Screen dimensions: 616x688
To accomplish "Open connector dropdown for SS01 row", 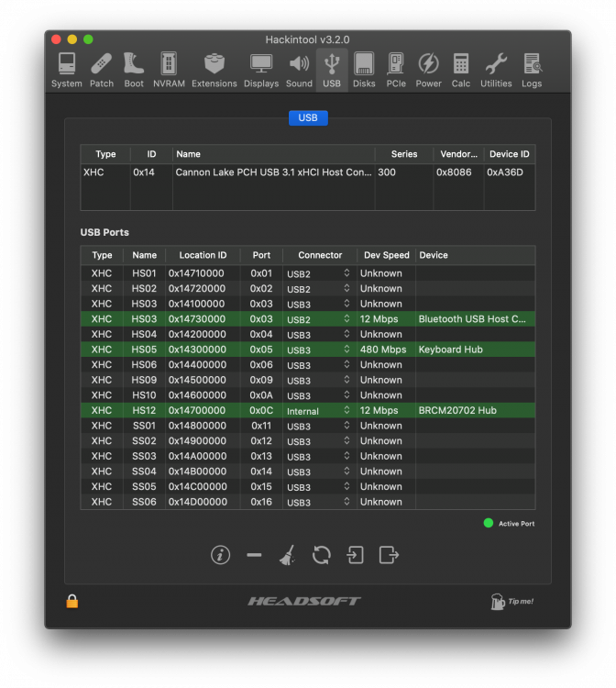I will click(319, 426).
